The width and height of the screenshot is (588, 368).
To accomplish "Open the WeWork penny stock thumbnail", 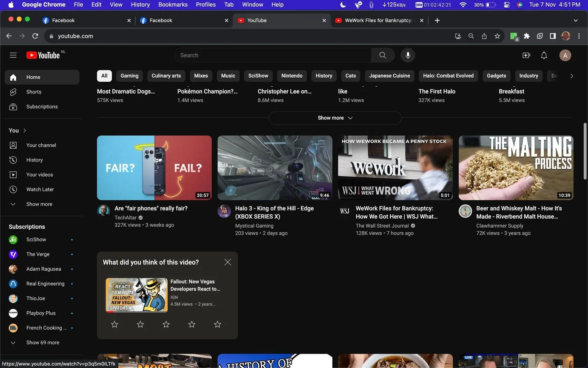I will coord(395,168).
